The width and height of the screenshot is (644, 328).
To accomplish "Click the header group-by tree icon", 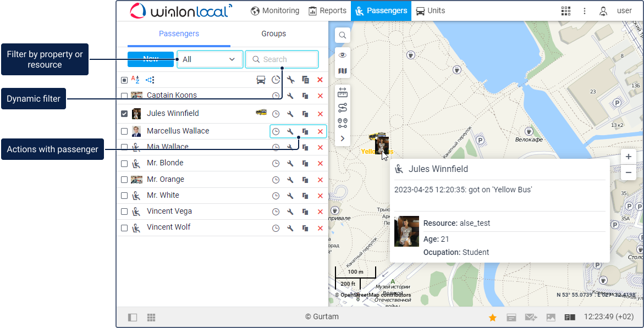I will 150,80.
